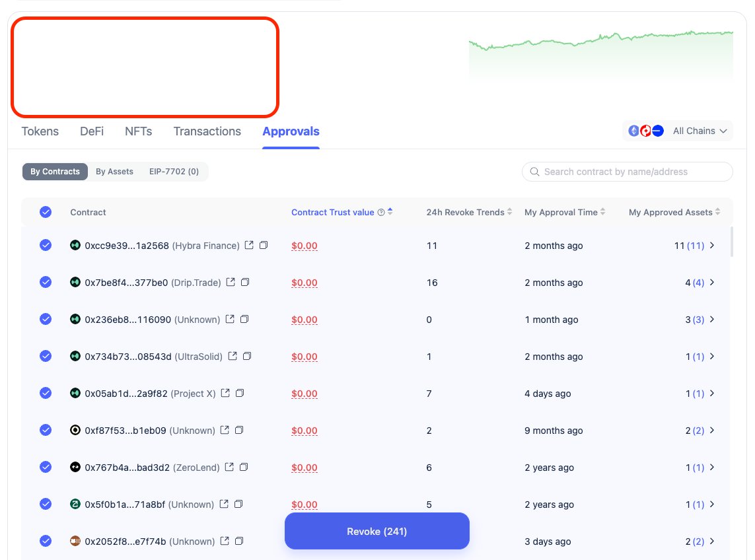Open 0xf87f53...b1eb09 contract external link

click(225, 430)
